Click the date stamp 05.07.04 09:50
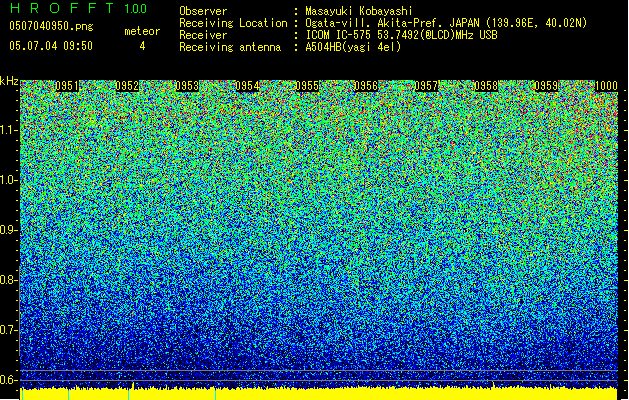 point(51,46)
